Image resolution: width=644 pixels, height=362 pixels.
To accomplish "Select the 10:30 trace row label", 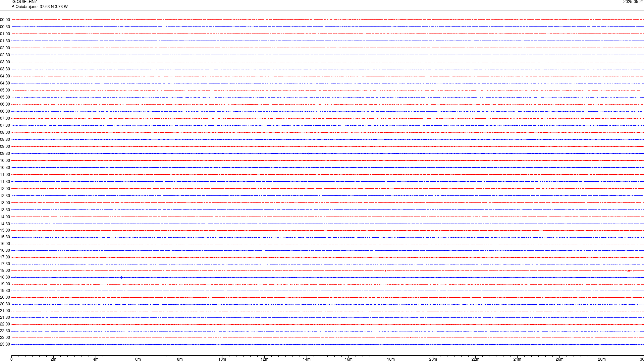I will 5,168.
